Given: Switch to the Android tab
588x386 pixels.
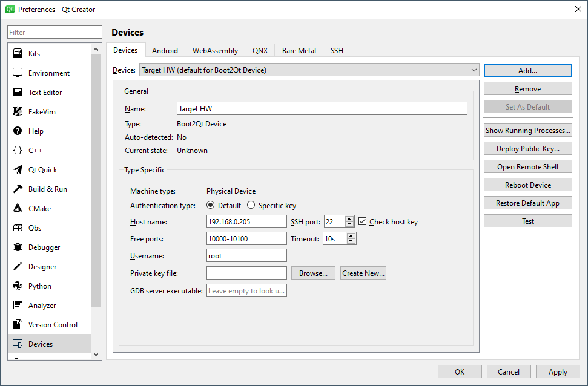Looking at the screenshot, I should pyautogui.click(x=165, y=51).
